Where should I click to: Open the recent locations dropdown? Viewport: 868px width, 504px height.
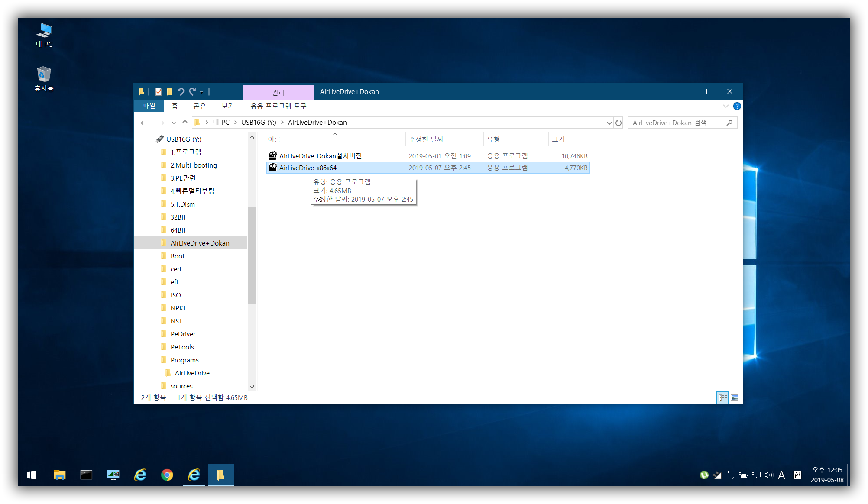tap(174, 123)
